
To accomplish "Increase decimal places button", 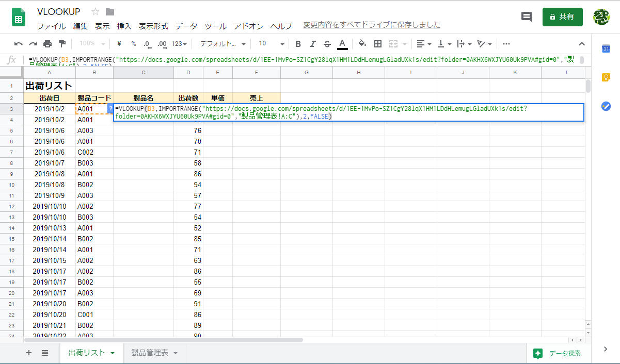I will point(162,44).
